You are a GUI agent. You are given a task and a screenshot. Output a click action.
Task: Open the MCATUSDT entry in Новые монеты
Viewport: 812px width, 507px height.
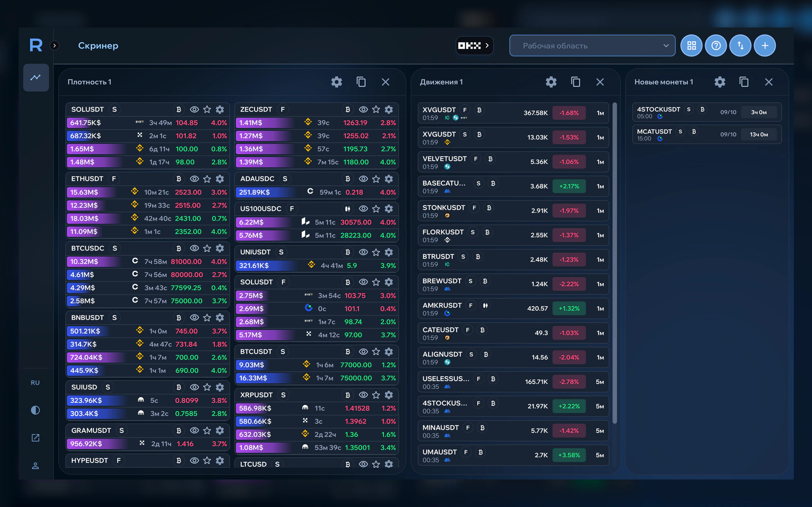pos(707,135)
